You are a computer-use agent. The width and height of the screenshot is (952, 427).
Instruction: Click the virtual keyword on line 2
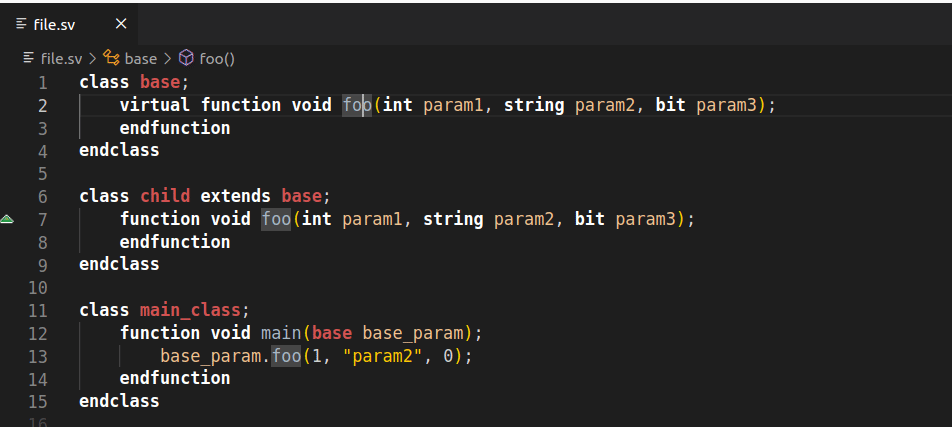[155, 105]
